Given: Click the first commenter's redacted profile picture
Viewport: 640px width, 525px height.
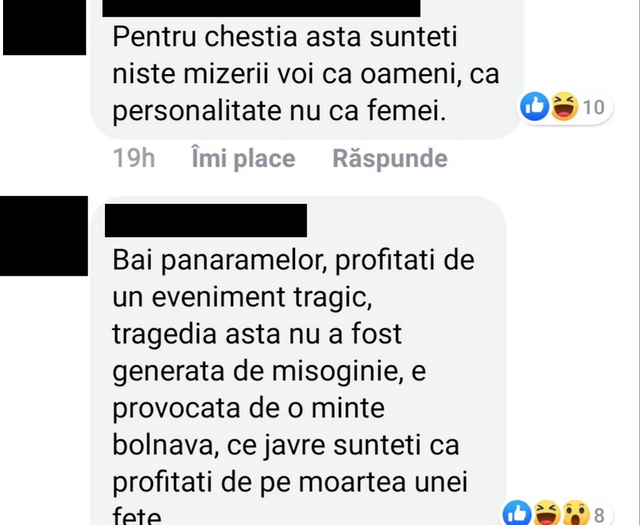Looking at the screenshot, I should (x=44, y=27).
